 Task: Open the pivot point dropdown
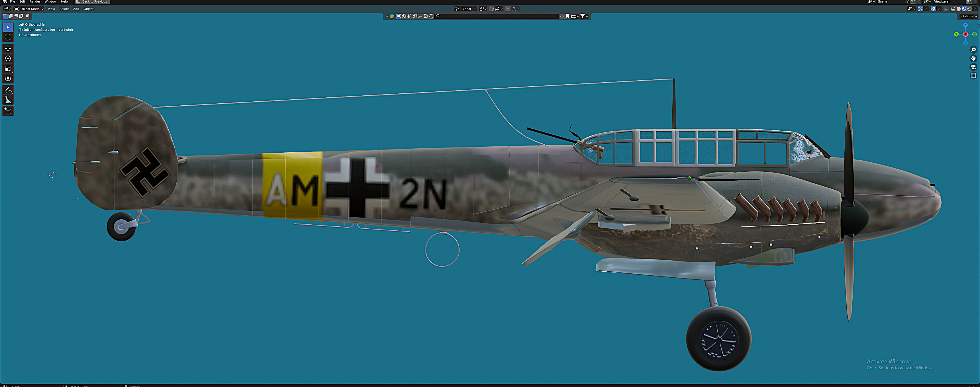click(x=483, y=9)
